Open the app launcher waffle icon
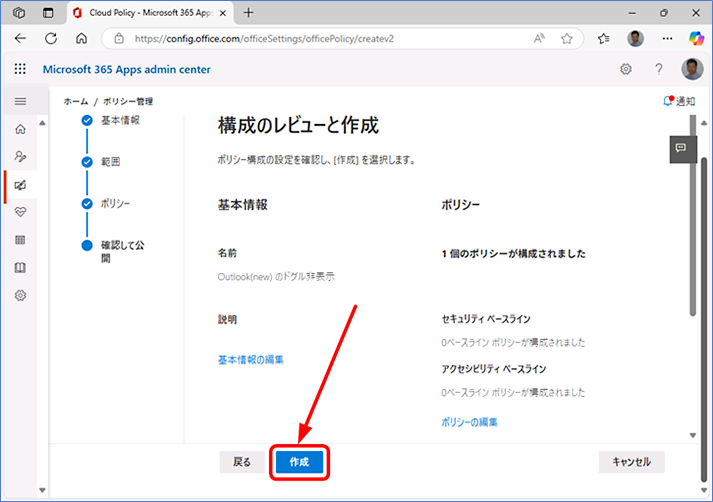Viewport: 713px width, 502px height. click(20, 69)
